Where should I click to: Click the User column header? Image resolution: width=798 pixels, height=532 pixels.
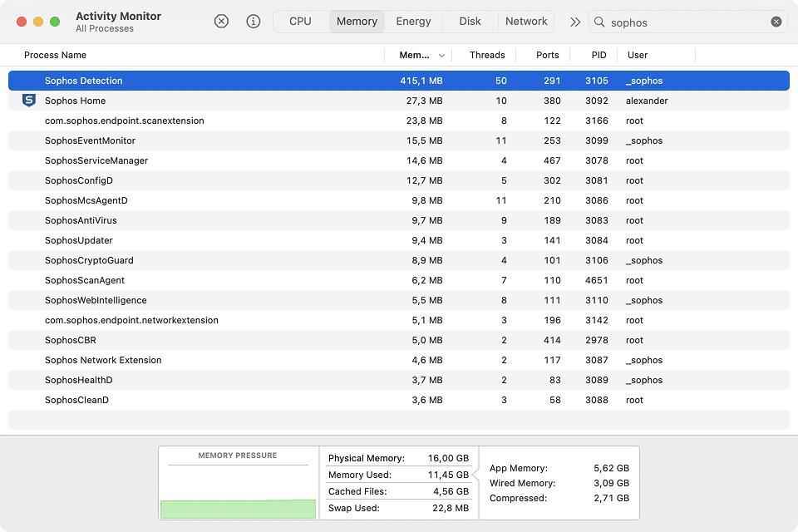click(x=638, y=56)
